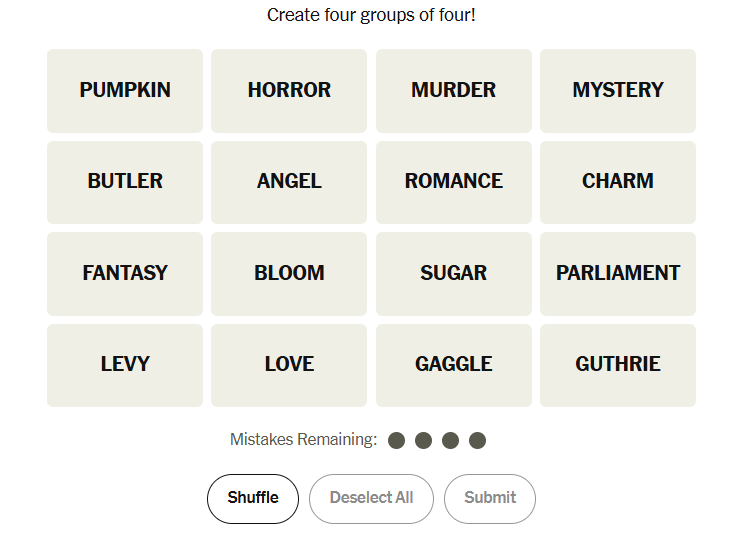Click the Shuffle button

[253, 498]
